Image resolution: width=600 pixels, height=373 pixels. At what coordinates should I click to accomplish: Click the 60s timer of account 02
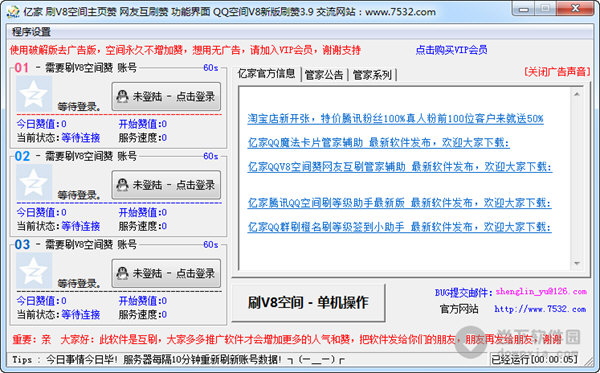(211, 156)
